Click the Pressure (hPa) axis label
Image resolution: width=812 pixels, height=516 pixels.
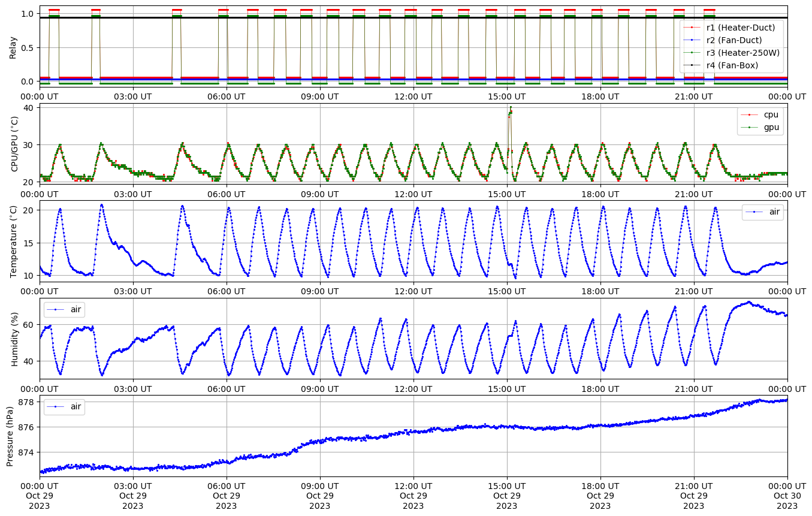pos(10,436)
